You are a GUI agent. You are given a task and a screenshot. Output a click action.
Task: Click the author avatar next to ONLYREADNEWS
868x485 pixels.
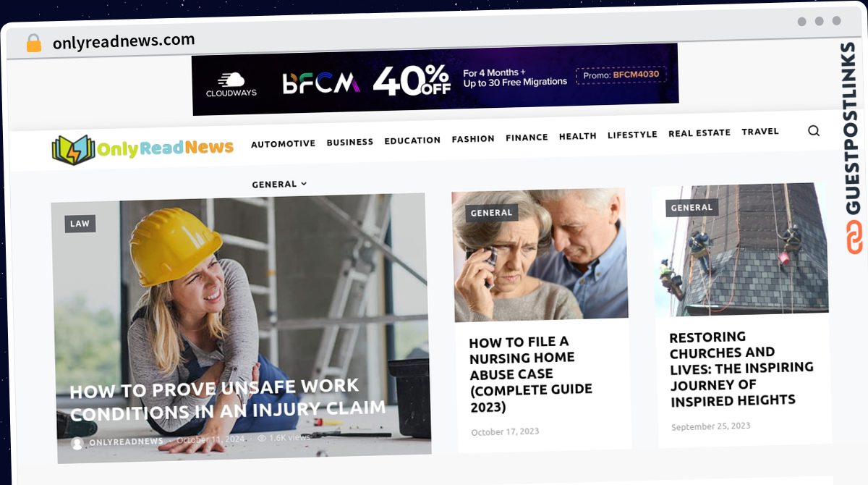point(77,443)
